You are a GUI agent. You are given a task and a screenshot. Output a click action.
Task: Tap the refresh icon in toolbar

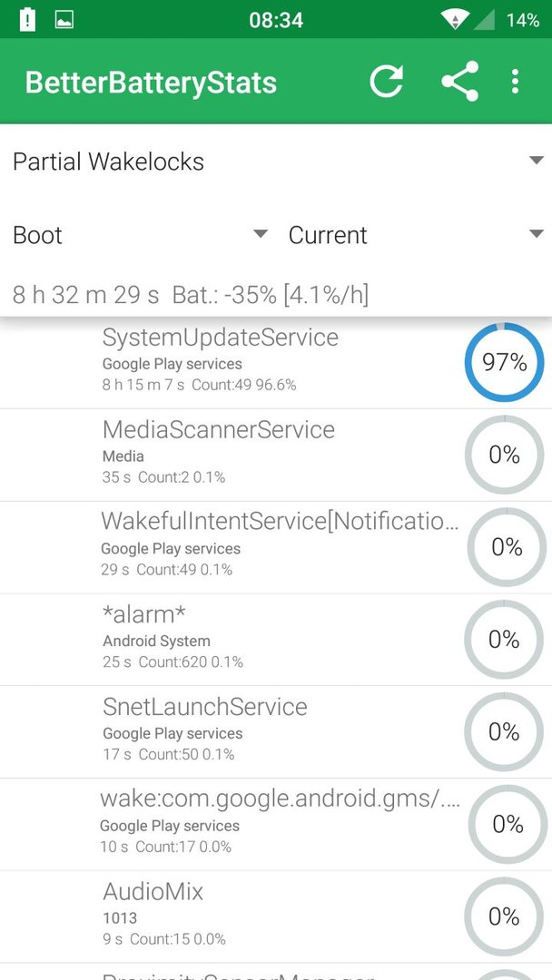tap(386, 82)
